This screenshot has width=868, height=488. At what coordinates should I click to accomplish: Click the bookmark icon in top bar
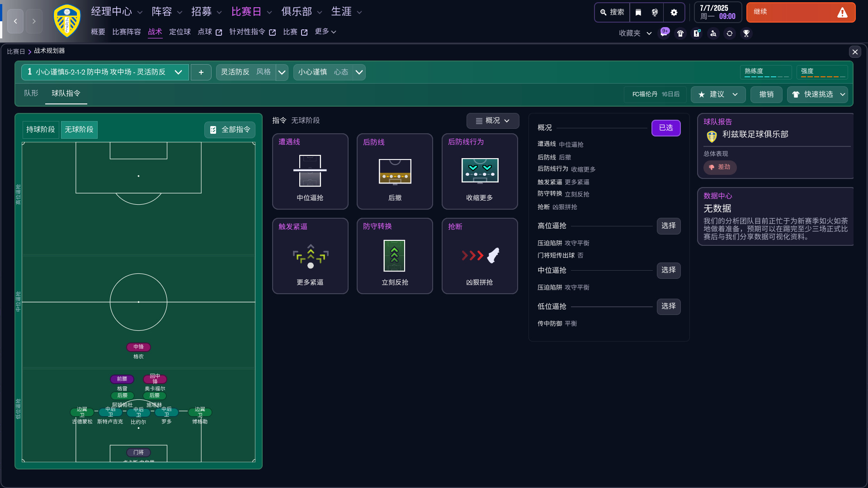(638, 12)
